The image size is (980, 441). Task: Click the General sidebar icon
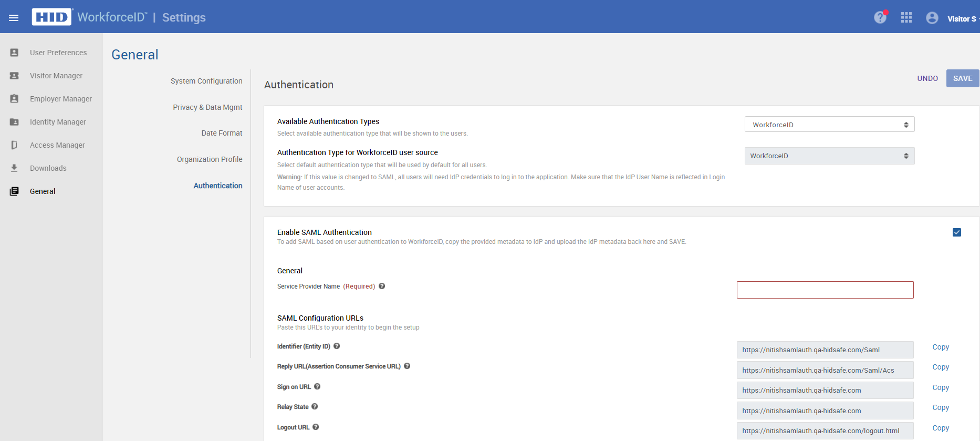pyautogui.click(x=14, y=191)
